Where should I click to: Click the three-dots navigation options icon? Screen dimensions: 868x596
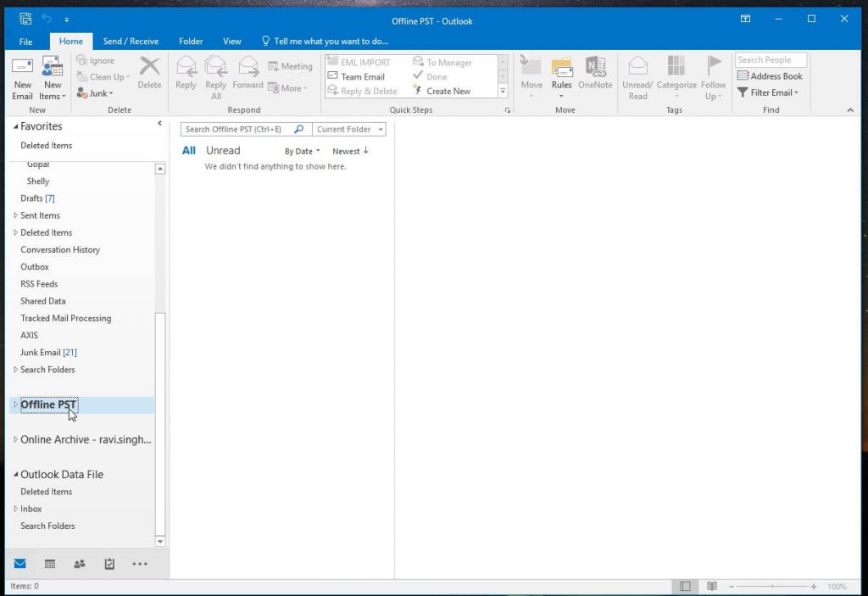click(140, 564)
